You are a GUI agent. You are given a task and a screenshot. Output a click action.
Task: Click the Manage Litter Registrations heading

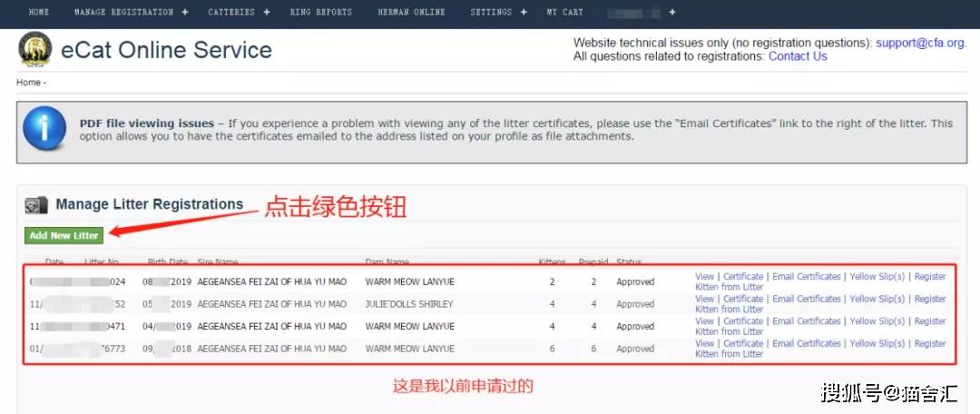click(150, 204)
